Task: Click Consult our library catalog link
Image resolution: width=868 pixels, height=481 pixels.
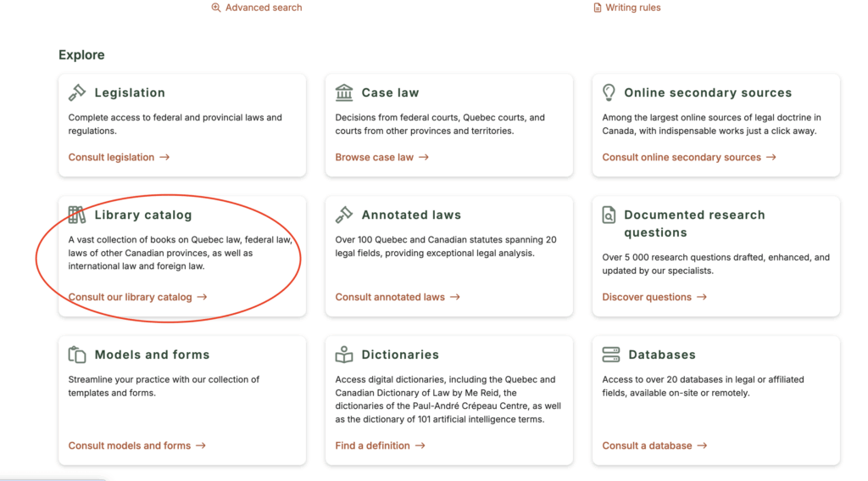Action: [x=137, y=297]
